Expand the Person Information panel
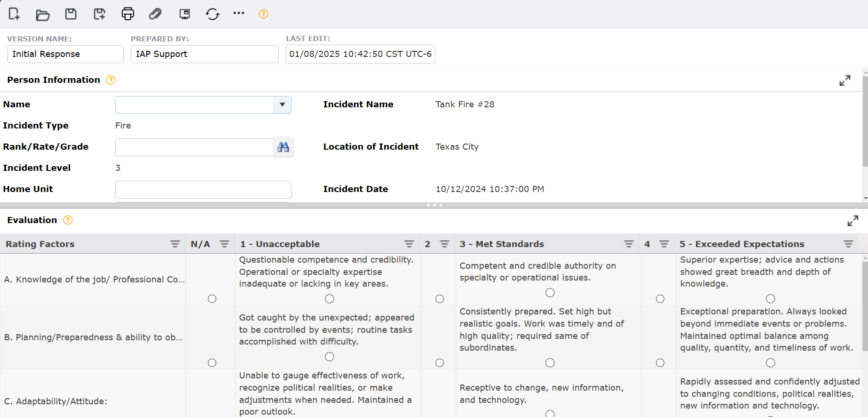 click(x=844, y=80)
